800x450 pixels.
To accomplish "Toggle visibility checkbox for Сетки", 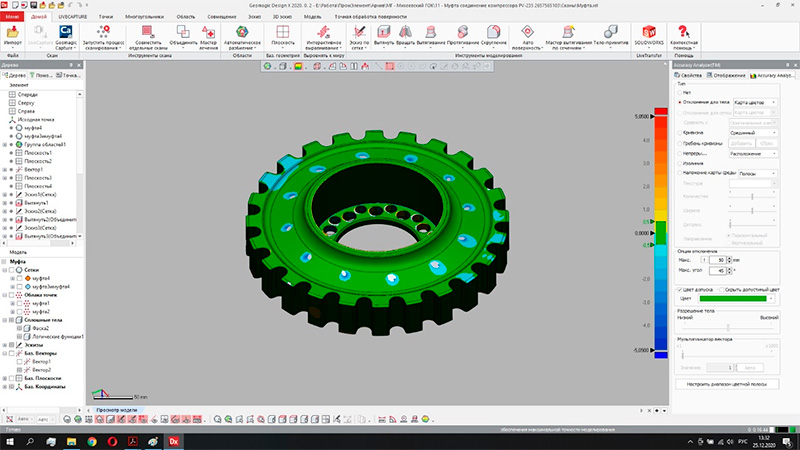I will click(x=11, y=270).
